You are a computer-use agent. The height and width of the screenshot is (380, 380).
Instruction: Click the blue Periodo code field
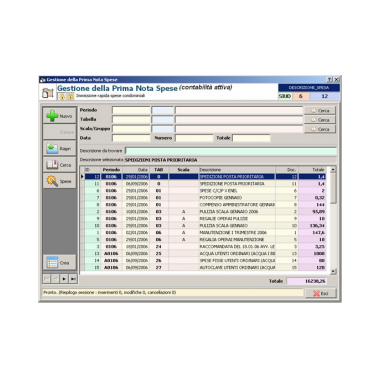point(163,110)
